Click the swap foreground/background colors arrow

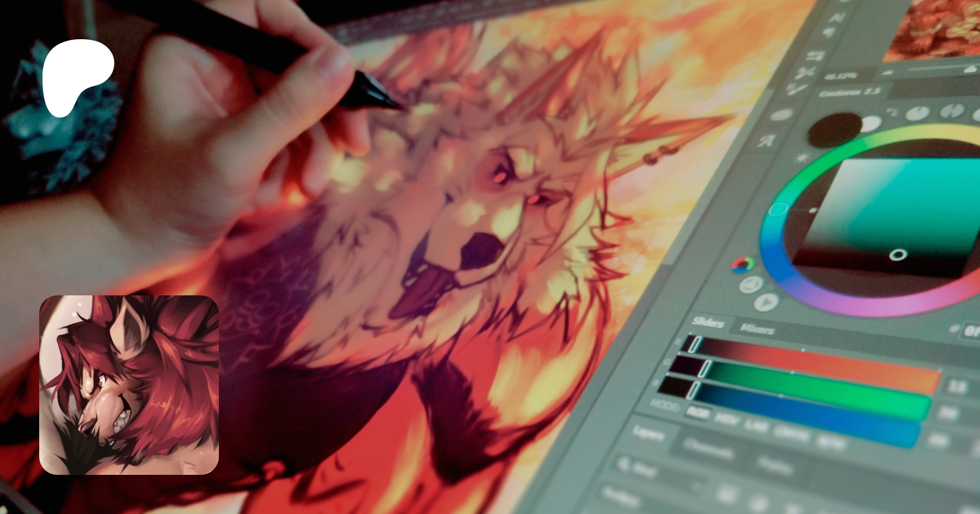pos(891,112)
